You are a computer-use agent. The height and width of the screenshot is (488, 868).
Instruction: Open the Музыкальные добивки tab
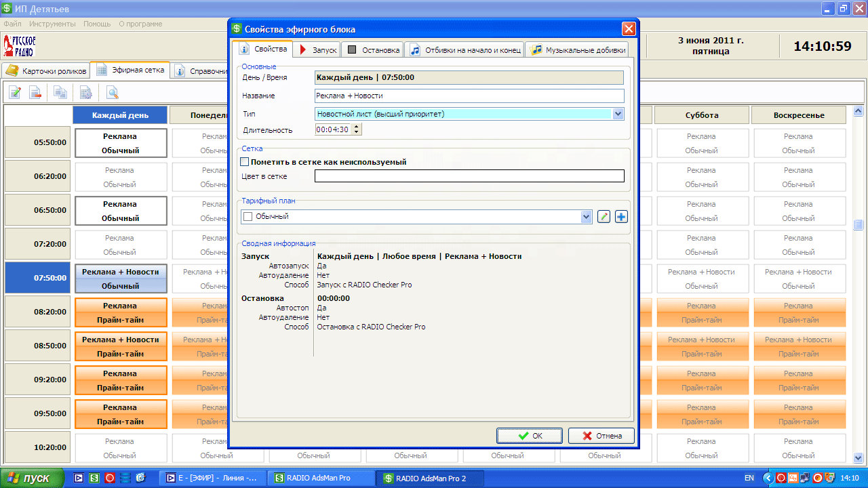coord(577,50)
